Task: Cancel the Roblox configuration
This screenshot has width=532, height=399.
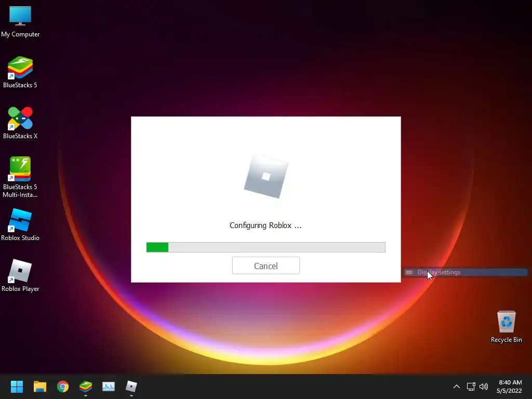Action: pos(265,265)
